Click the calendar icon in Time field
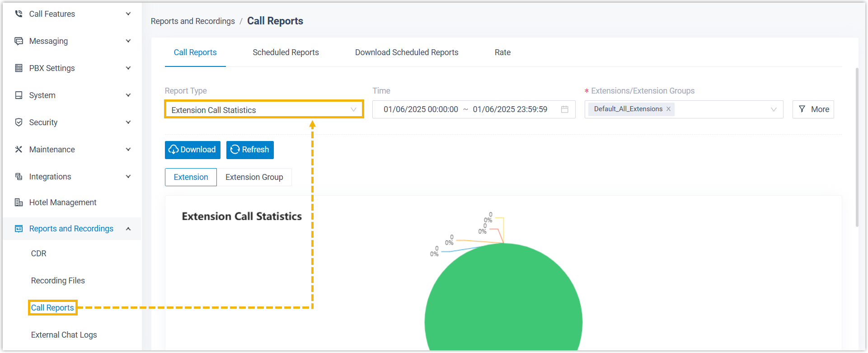Screen dimensions: 868x353 564,109
